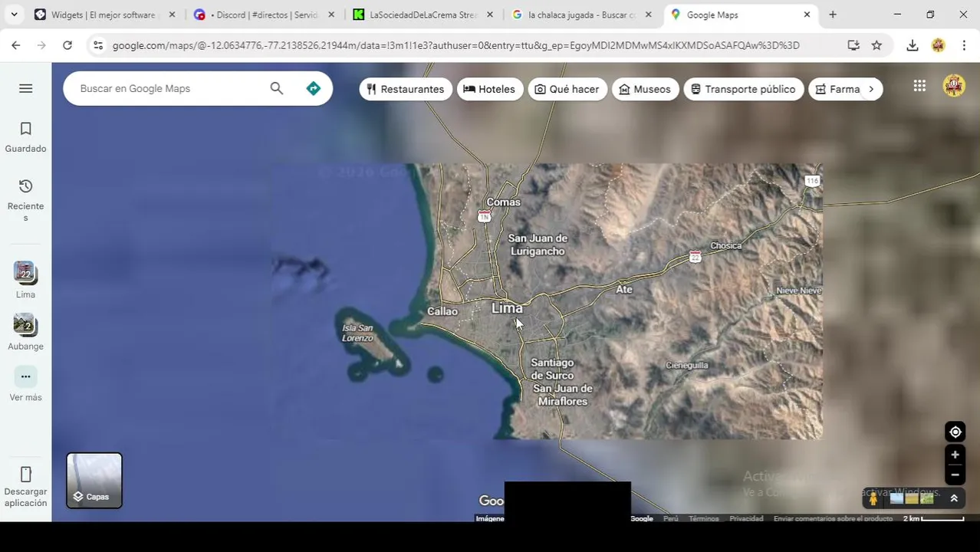
Task: Select the Museos category chip
Action: 645,89
